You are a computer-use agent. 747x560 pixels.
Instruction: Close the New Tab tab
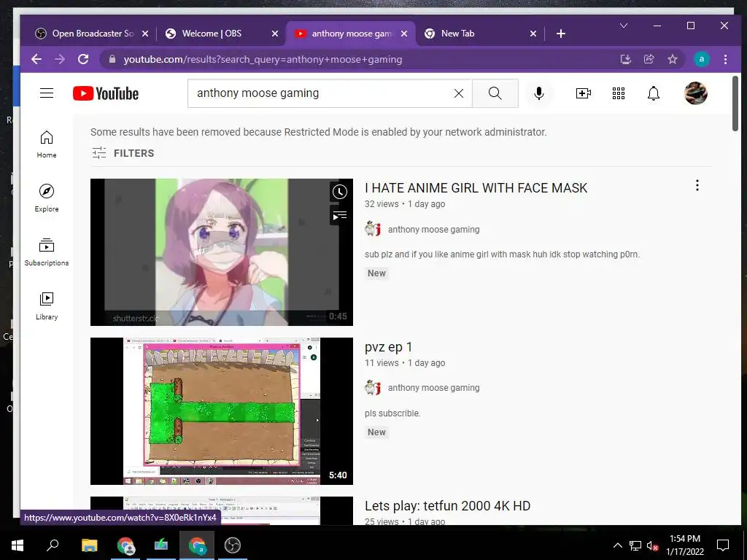point(533,34)
